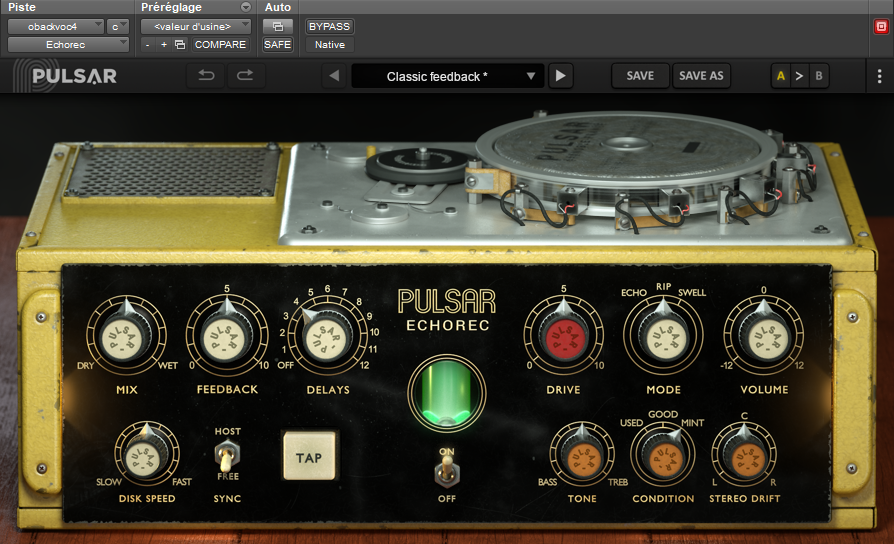Click the red target button at top right
This screenshot has width=894, height=544.
[x=880, y=27]
